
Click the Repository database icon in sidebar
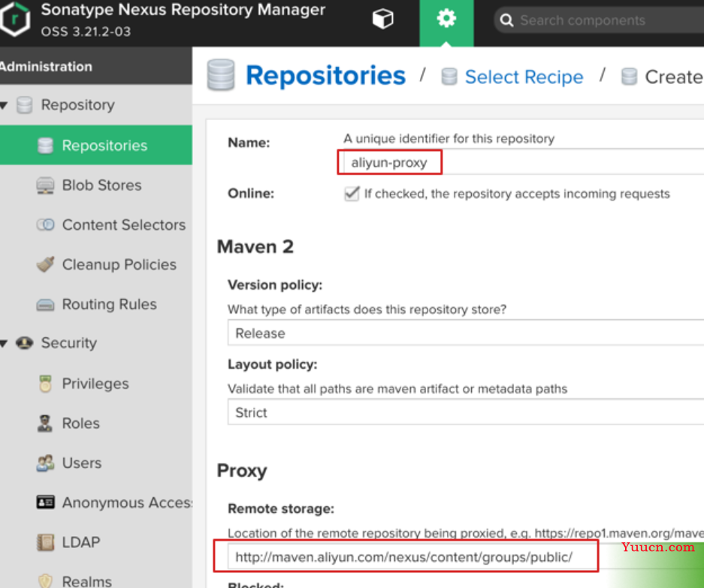24,105
